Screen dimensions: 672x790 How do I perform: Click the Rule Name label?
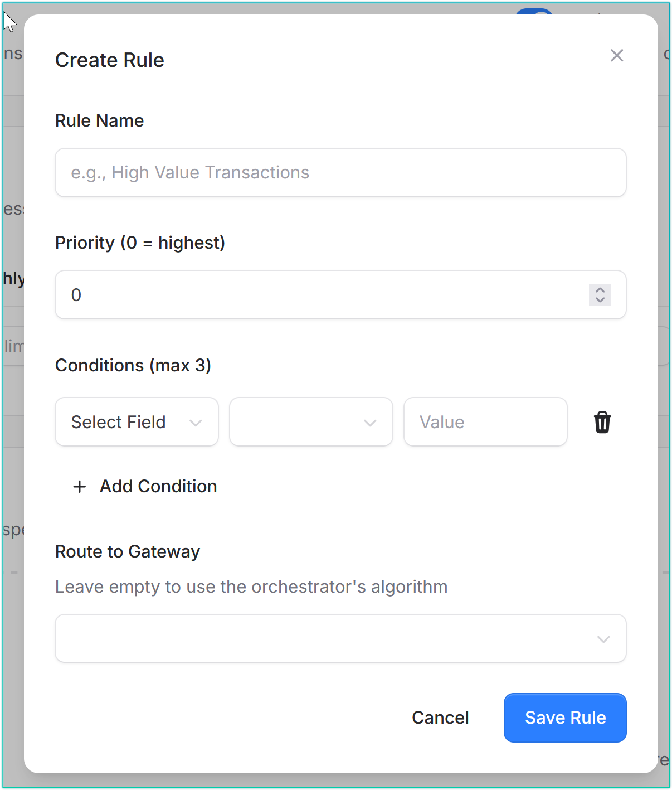point(100,120)
